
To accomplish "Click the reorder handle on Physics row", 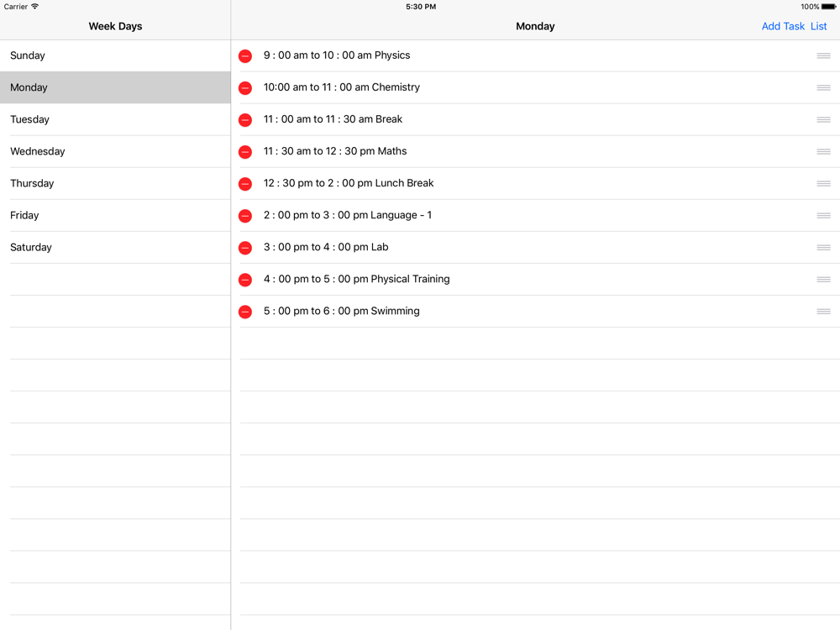I will 823,55.
